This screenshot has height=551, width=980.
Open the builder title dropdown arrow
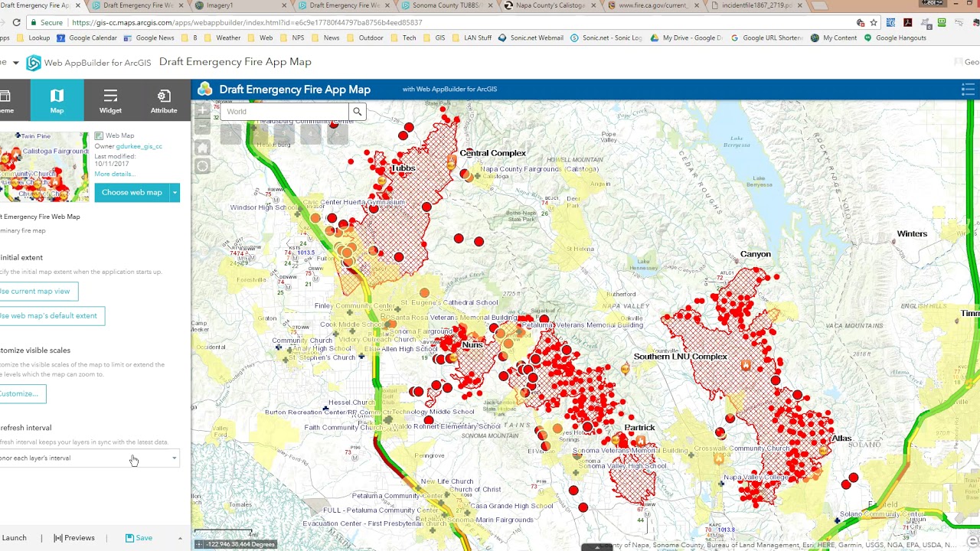(x=15, y=63)
